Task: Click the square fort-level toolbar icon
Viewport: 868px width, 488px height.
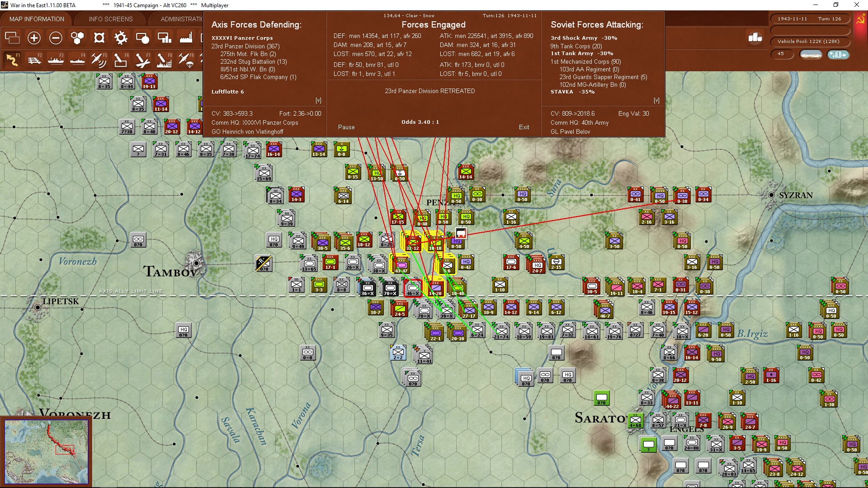Action: tap(99, 38)
